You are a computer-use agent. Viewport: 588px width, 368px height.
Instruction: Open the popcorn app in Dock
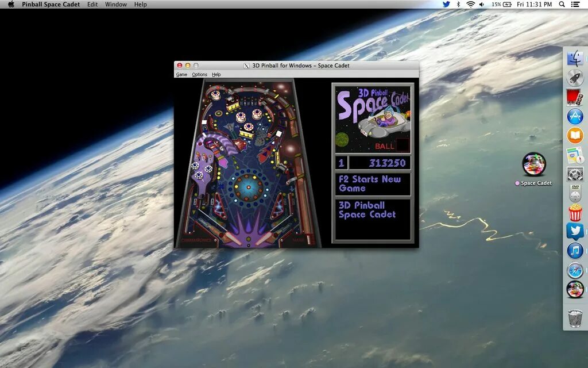pyautogui.click(x=575, y=213)
